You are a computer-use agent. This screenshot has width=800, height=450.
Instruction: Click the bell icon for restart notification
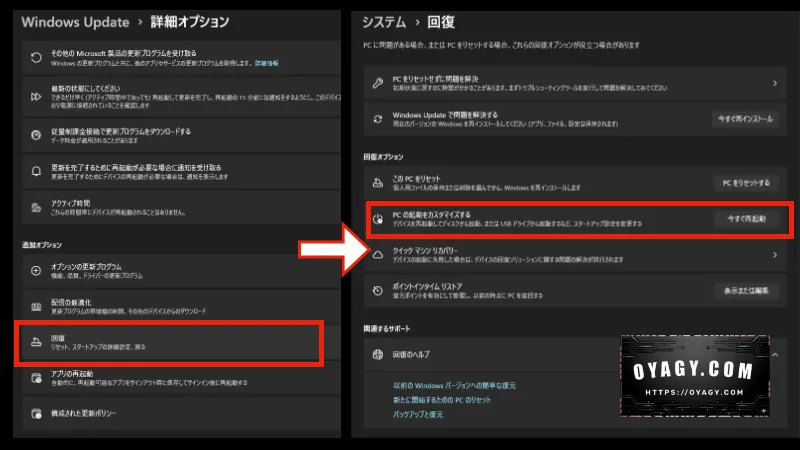tap(36, 171)
